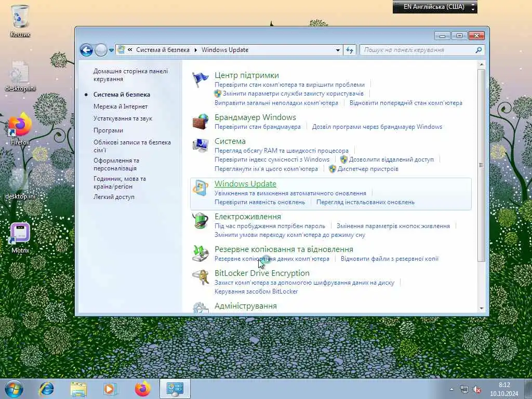Screen dimensions: 532x399
Task: Open Windows Explorer from the taskbar
Action: (78, 389)
